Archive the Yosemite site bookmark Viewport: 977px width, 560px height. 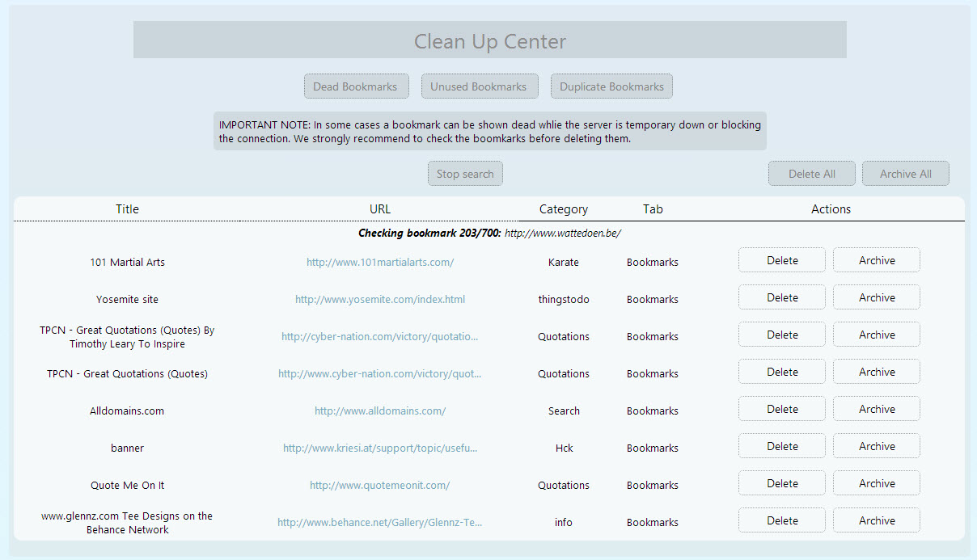click(x=876, y=297)
